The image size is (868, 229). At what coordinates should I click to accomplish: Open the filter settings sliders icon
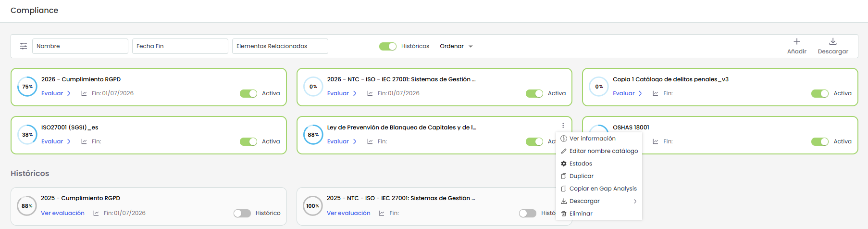coord(24,46)
